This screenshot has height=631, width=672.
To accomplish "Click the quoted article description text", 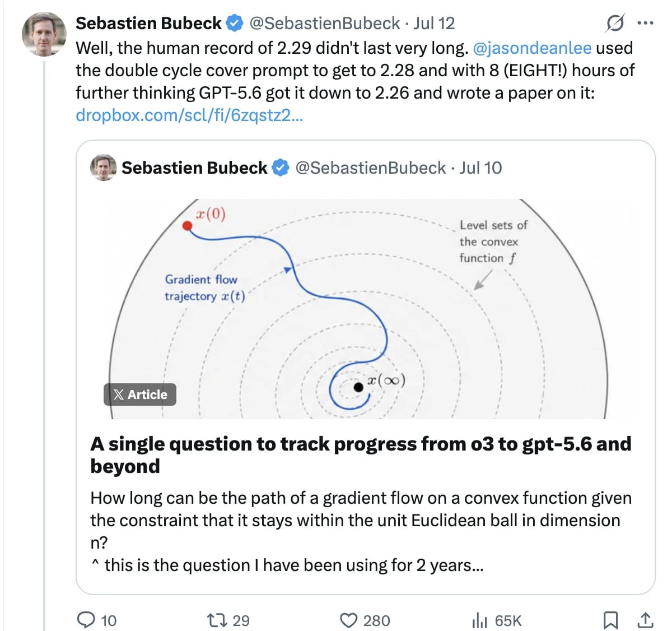I will (361, 531).
